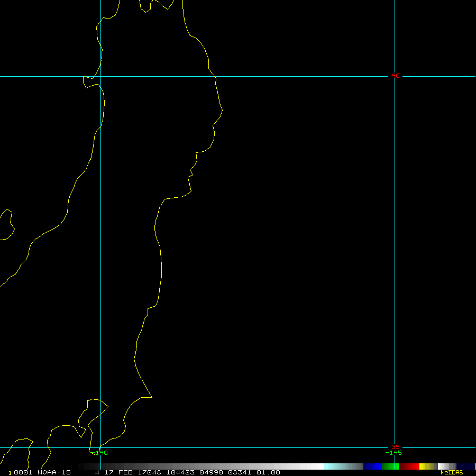Click the resolution value 01.00
This screenshot has width=476, height=476.
pyautogui.click(x=268, y=472)
